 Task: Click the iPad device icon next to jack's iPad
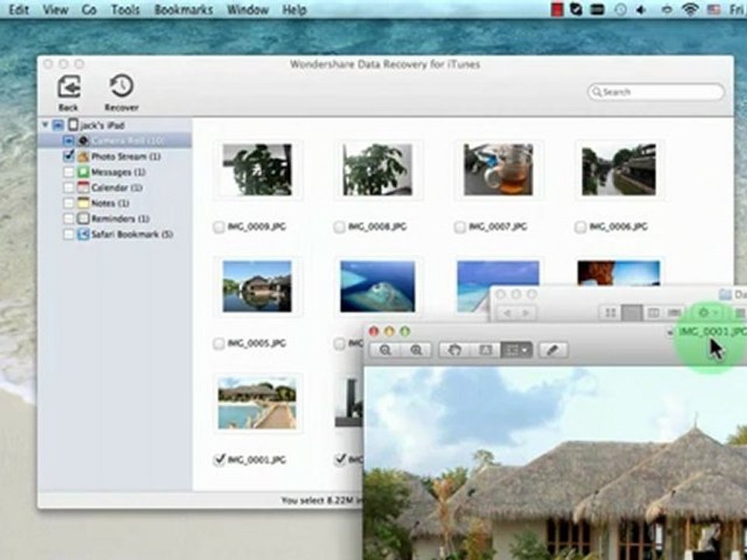tap(73, 125)
